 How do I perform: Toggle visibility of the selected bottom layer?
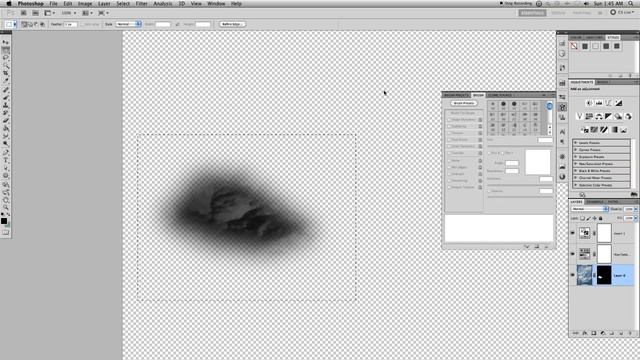click(x=572, y=275)
